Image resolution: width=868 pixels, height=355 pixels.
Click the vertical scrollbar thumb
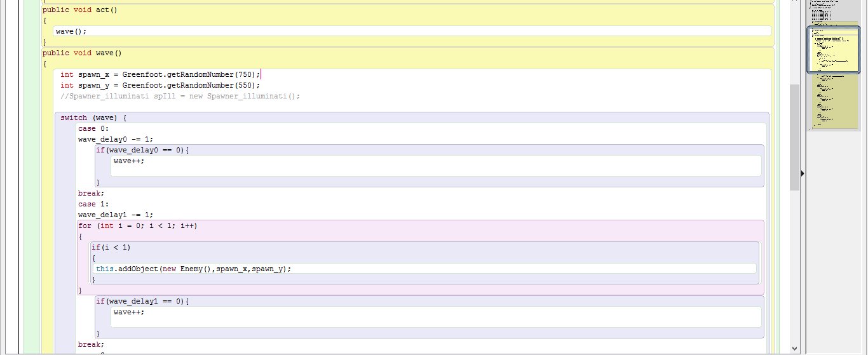[794, 137]
